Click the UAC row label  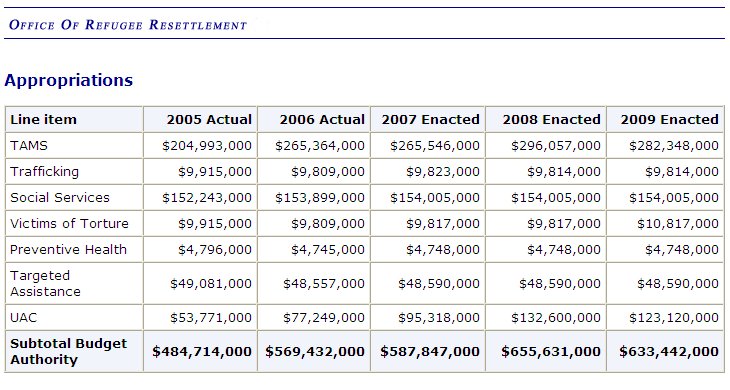point(23,317)
